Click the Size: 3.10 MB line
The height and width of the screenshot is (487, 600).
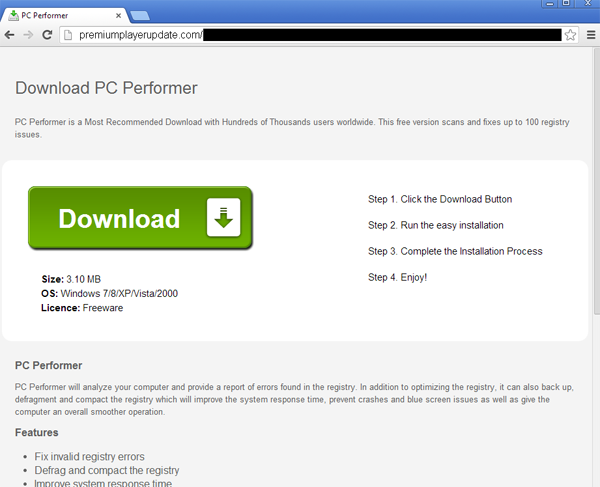(71, 279)
